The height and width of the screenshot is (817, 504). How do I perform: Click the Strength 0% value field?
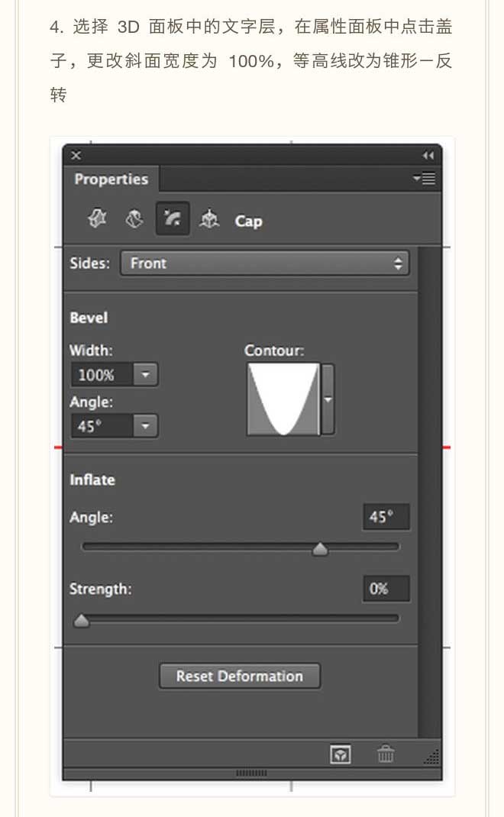386,589
